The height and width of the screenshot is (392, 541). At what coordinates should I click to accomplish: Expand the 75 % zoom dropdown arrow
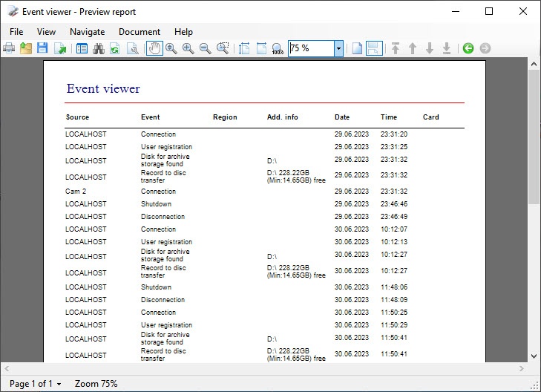click(338, 48)
